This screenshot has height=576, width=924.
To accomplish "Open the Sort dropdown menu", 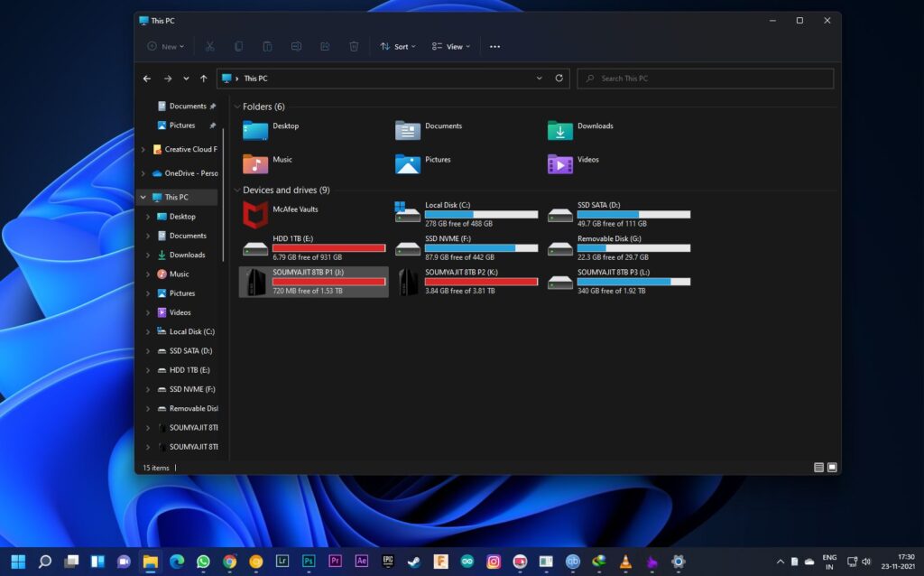I will tap(398, 47).
